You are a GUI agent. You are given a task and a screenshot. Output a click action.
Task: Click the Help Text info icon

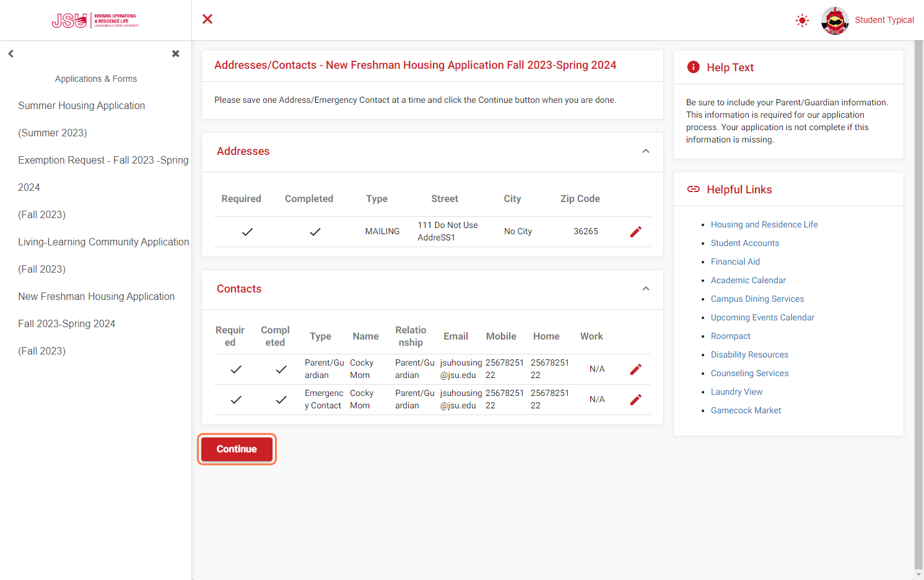click(694, 67)
